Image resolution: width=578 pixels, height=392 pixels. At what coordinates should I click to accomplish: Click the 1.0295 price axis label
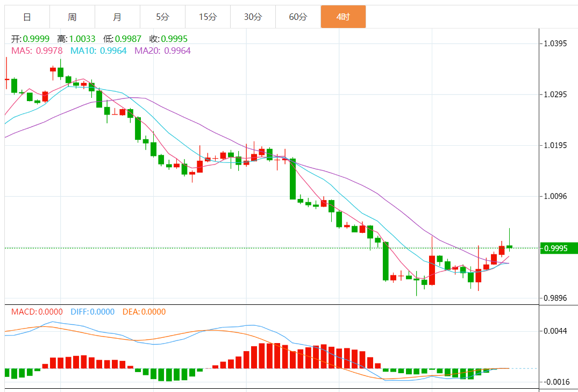[555, 95]
